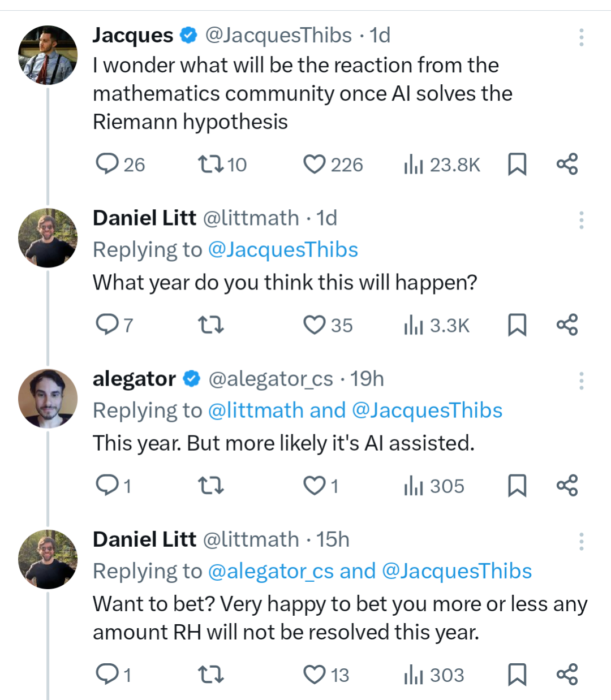Open Jacques' profile picture
Screen dimensions: 611x700
pyautogui.click(x=48, y=55)
